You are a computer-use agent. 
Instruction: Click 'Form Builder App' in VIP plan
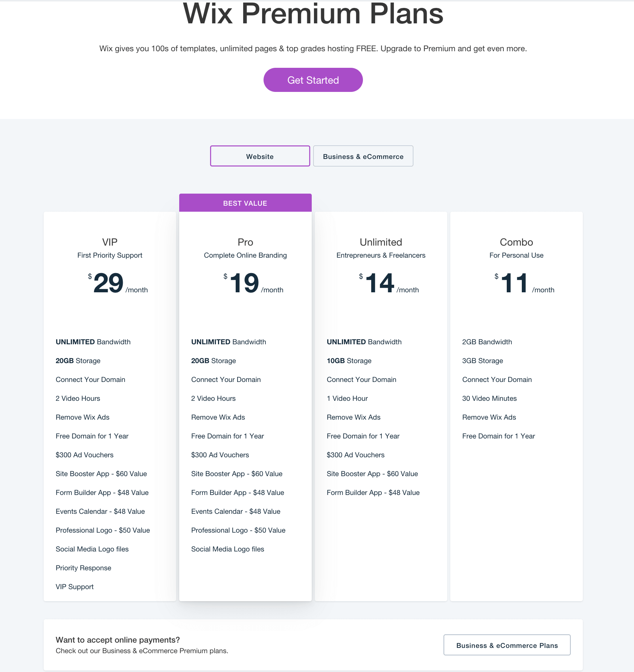(x=102, y=492)
